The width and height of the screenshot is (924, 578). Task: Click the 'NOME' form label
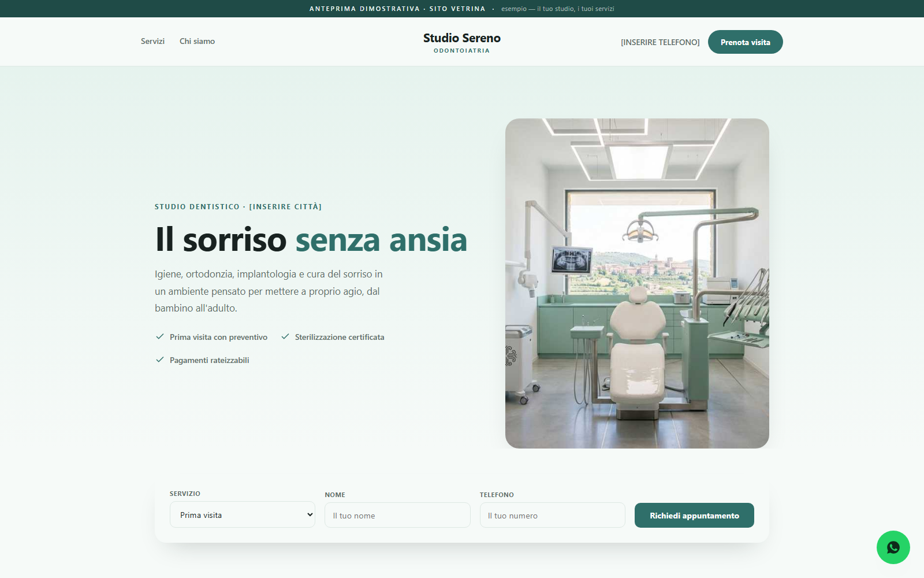(x=335, y=495)
